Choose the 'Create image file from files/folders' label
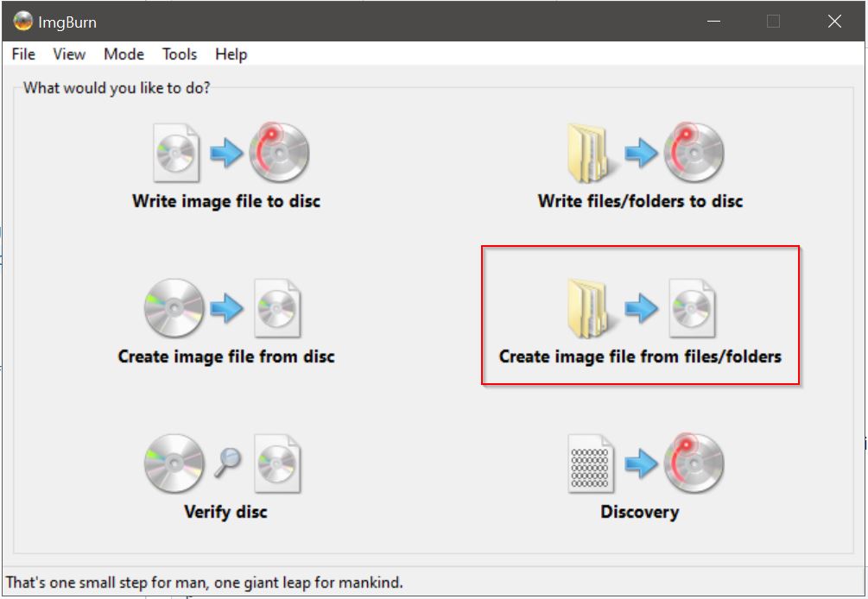This screenshot has height=599, width=868. coord(641,356)
